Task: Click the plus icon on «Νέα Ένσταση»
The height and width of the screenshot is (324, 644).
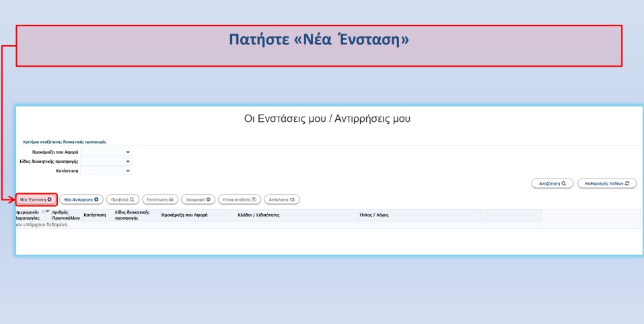Action: (50, 199)
